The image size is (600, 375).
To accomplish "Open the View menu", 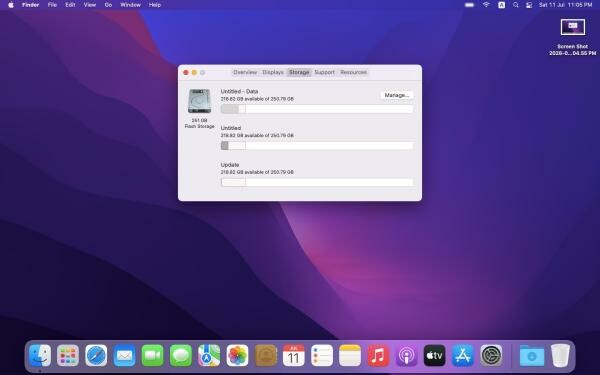I will [x=90, y=5].
